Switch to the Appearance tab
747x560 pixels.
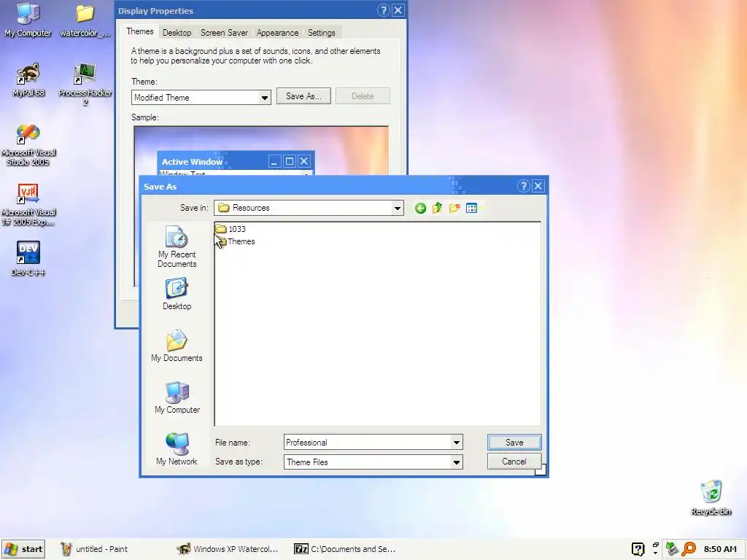tap(277, 33)
